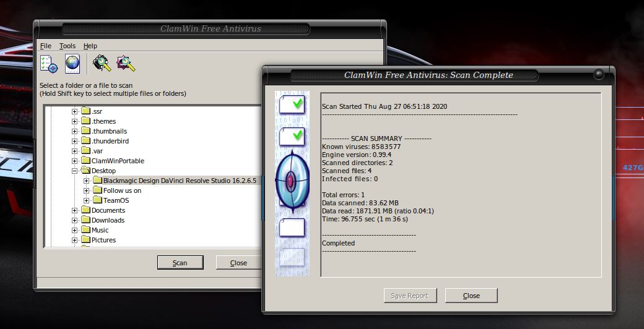Viewport: 644px width, 329px height.
Task: Click the "Completed" status line
Action: click(338, 243)
